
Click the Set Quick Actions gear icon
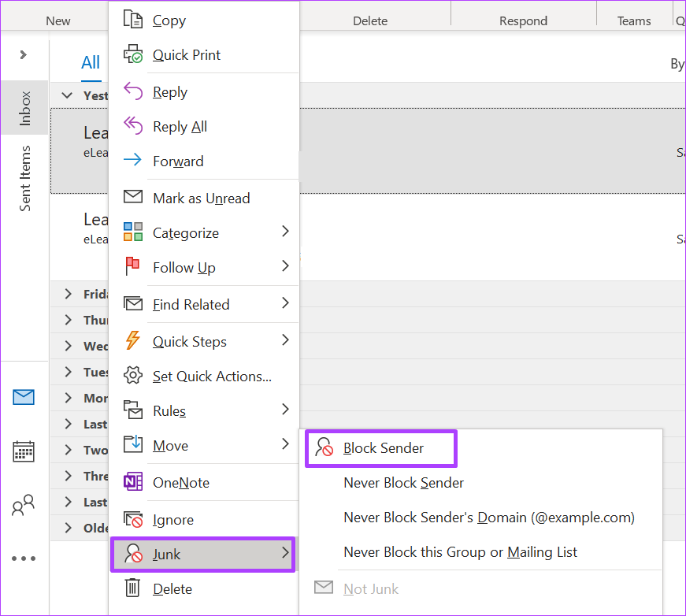132,376
